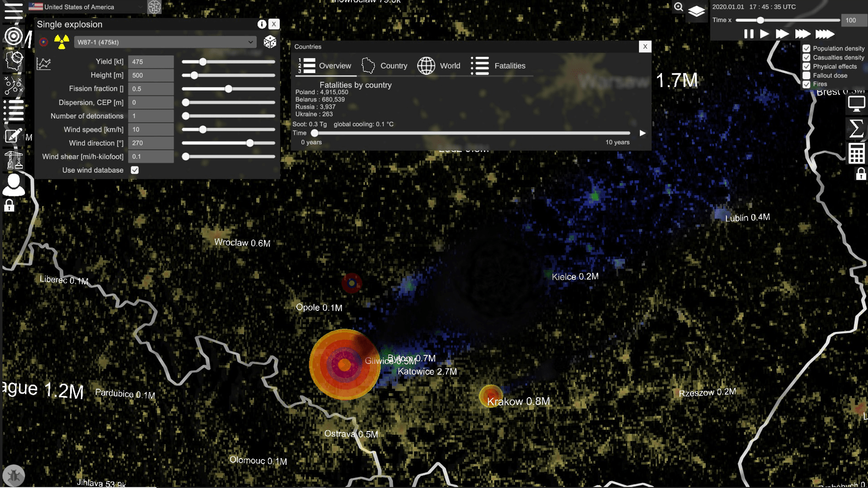Click the explosion icon at bottom-left corner

[x=14, y=475]
